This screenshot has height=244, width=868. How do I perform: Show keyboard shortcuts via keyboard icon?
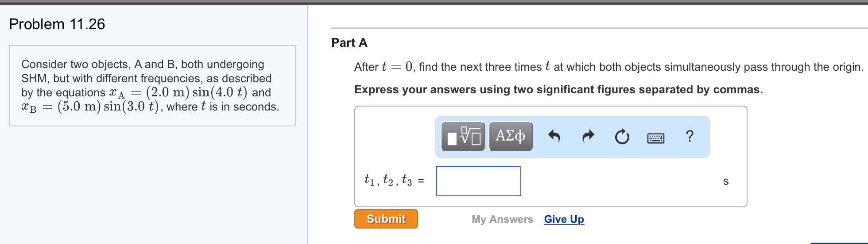pyautogui.click(x=656, y=138)
